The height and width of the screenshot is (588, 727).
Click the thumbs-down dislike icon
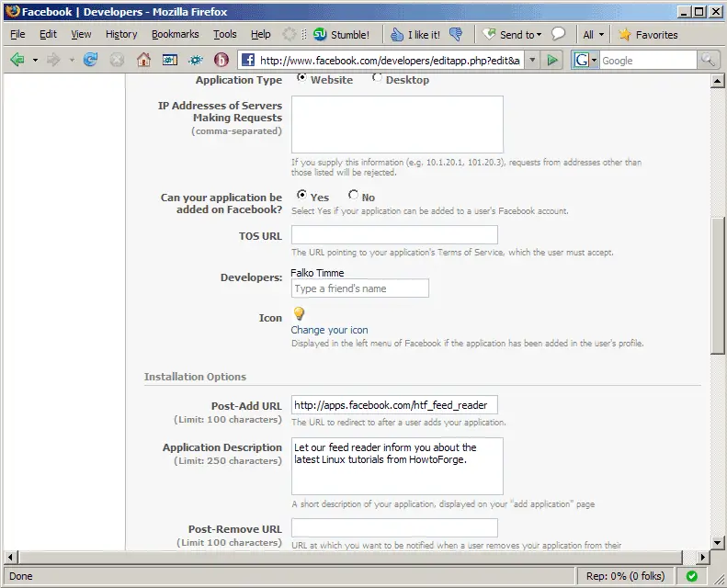pos(456,34)
